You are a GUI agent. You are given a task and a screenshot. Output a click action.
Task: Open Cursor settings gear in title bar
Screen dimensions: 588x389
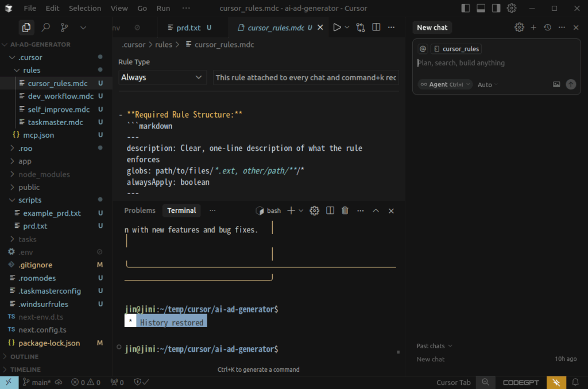[512, 8]
